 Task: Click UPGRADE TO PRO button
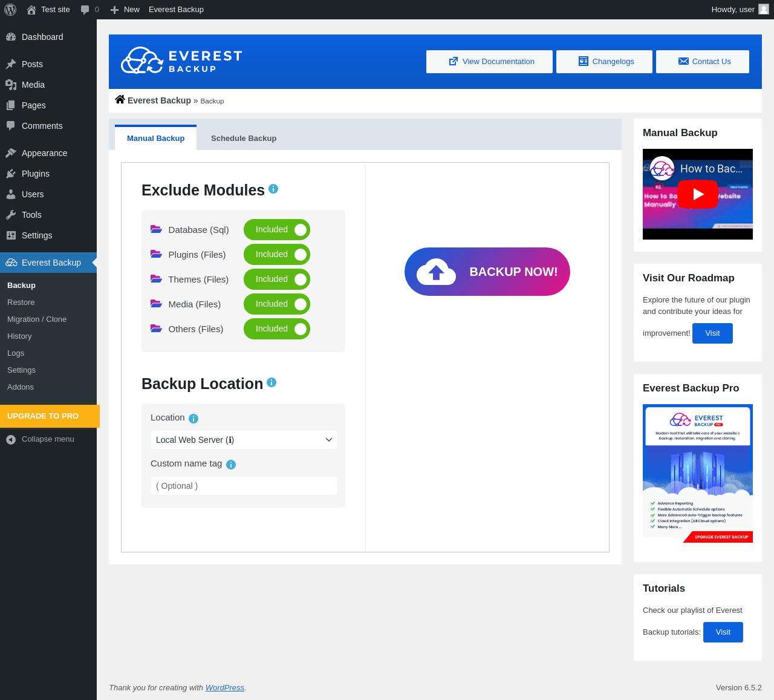tap(50, 416)
